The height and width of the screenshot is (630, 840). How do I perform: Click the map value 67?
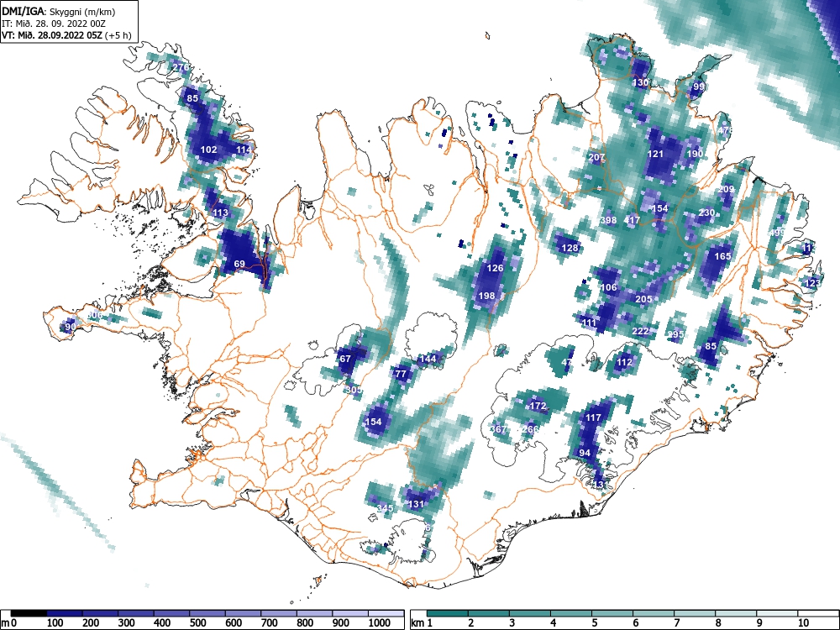pos(345,359)
